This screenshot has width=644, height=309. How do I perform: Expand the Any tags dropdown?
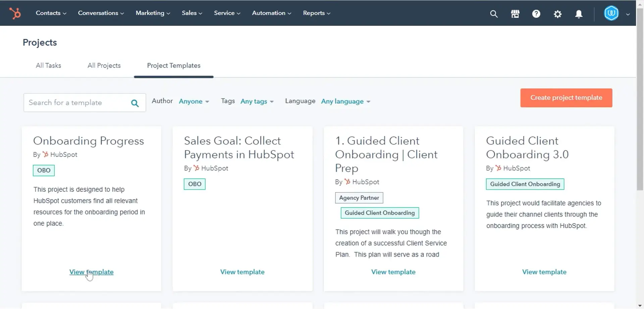(x=257, y=101)
